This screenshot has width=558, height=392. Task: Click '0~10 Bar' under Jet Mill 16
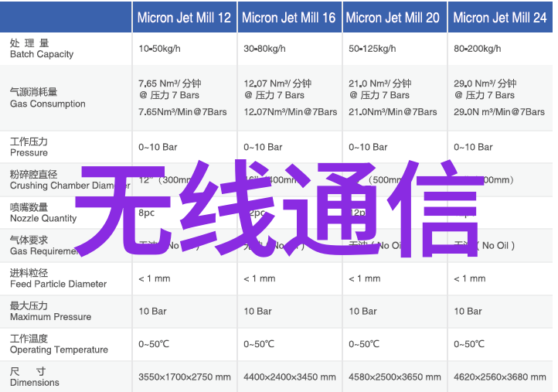pos(263,147)
